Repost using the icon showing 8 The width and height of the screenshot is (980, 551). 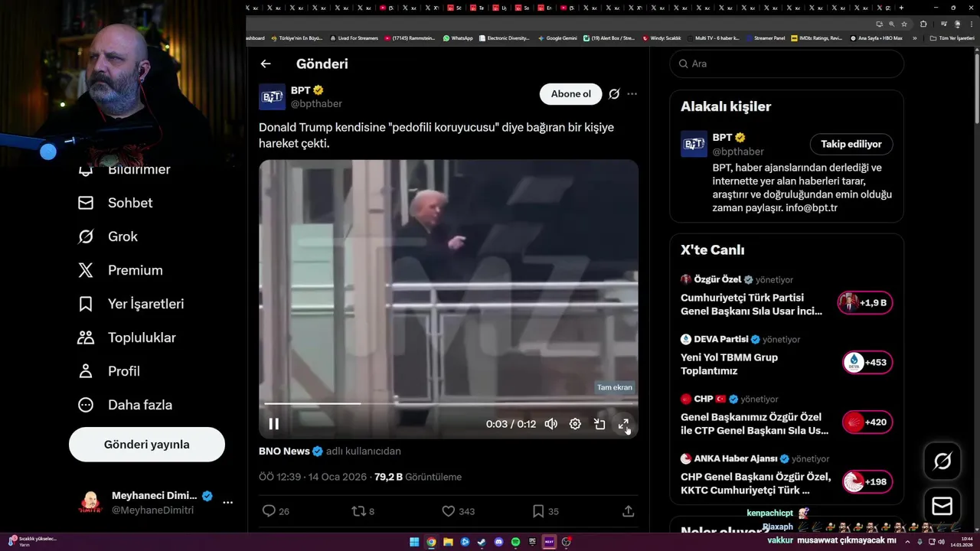coord(362,511)
